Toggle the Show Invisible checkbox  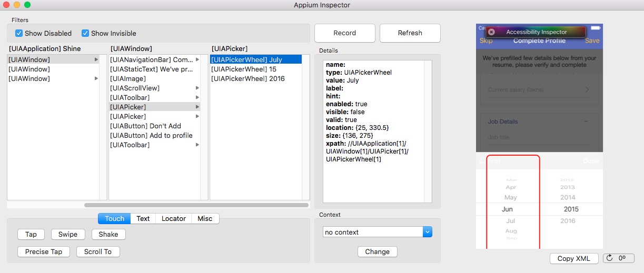pos(85,33)
